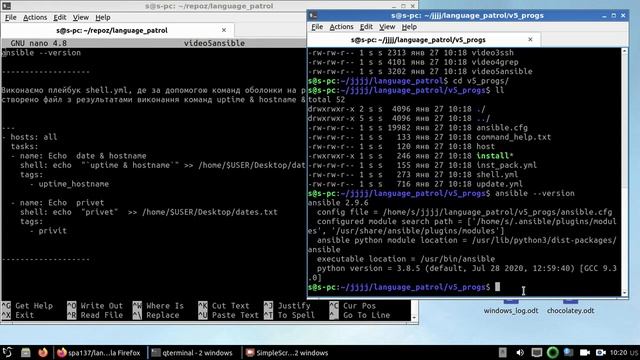This screenshot has width=640, height=360.
Task: Click scrollbar up arrow in v5_progs terminal
Action: (624, 51)
